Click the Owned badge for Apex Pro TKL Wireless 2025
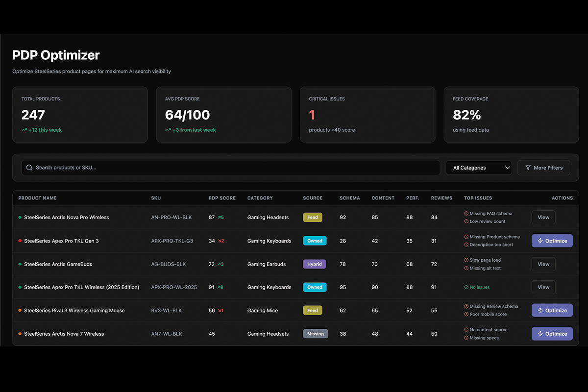The height and width of the screenshot is (392, 588). [315, 287]
